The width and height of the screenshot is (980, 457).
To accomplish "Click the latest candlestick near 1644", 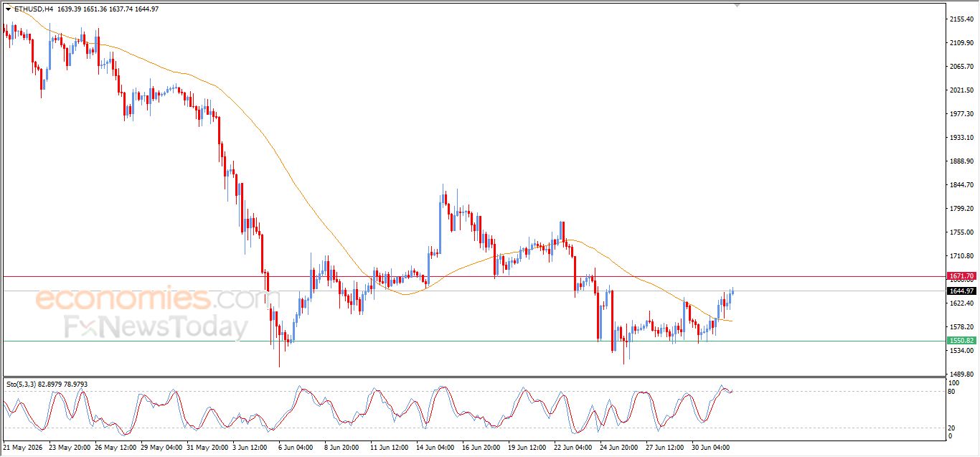I will point(732,291).
